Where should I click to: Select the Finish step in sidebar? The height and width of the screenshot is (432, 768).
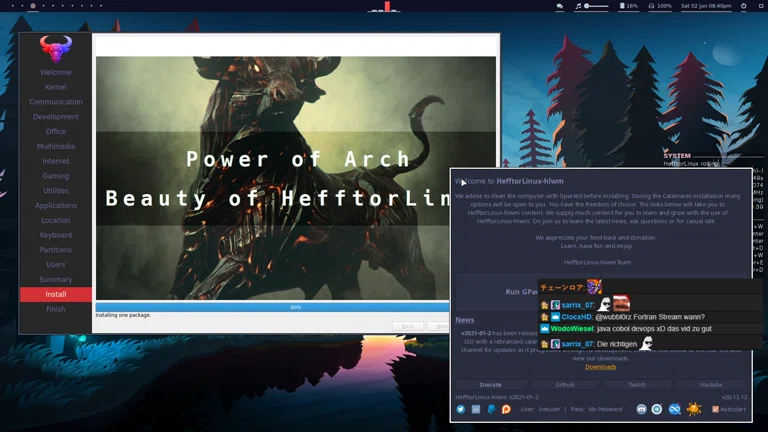coord(56,309)
